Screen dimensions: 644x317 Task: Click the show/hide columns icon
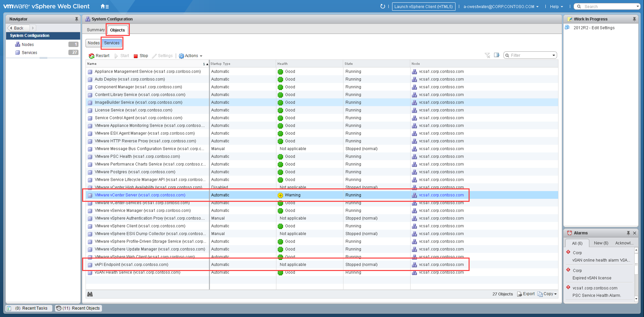(x=497, y=55)
